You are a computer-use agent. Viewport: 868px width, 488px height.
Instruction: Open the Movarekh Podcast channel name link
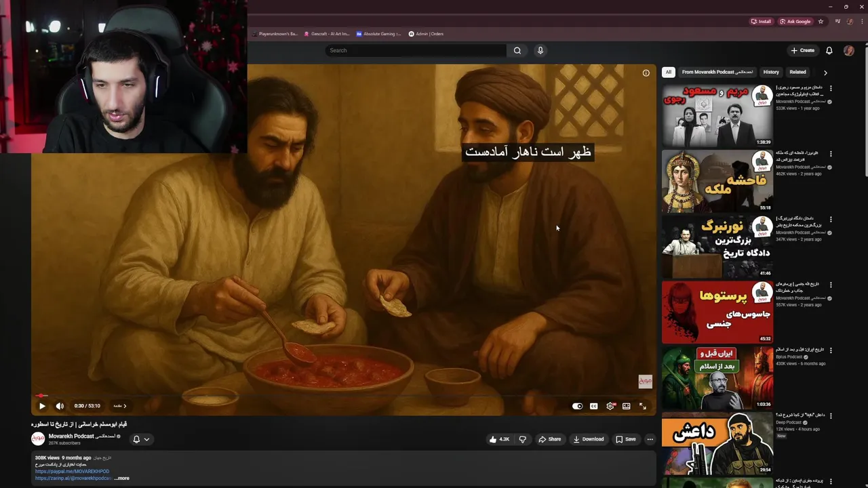pyautogui.click(x=81, y=436)
